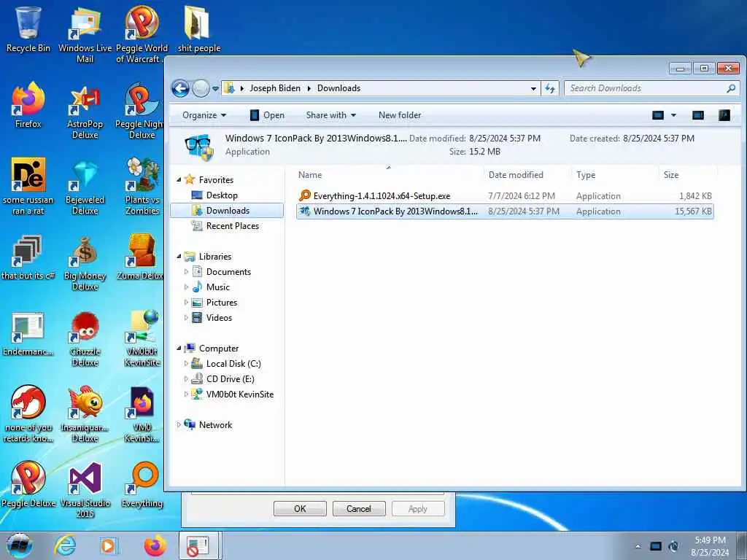
Task: Select Windows 7 IconPack file row
Action: (505, 211)
